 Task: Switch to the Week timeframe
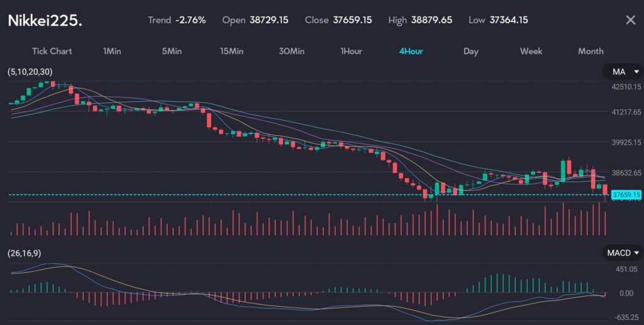click(x=531, y=51)
